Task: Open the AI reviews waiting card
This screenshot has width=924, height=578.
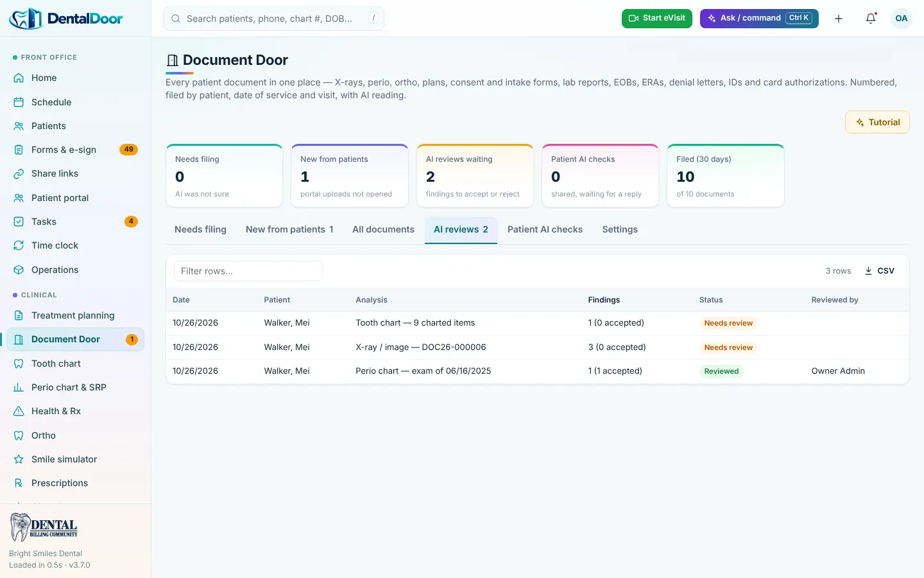Action: [475, 176]
